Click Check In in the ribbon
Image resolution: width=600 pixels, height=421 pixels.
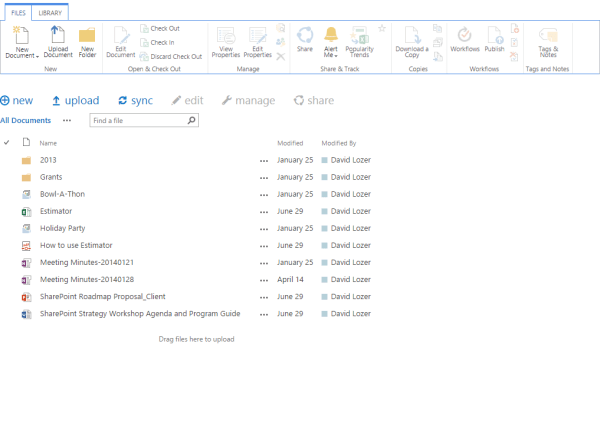click(x=157, y=42)
